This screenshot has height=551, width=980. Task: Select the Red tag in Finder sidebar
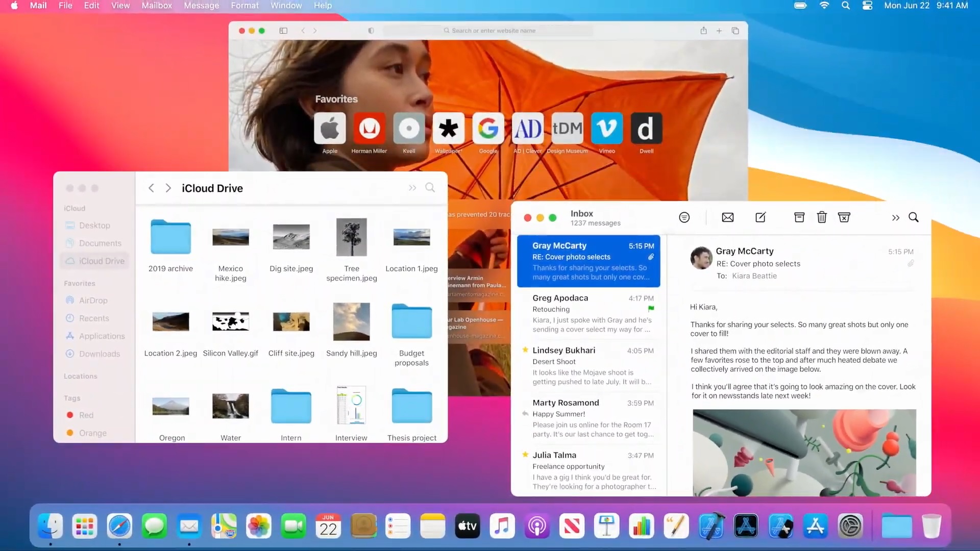[x=86, y=415]
